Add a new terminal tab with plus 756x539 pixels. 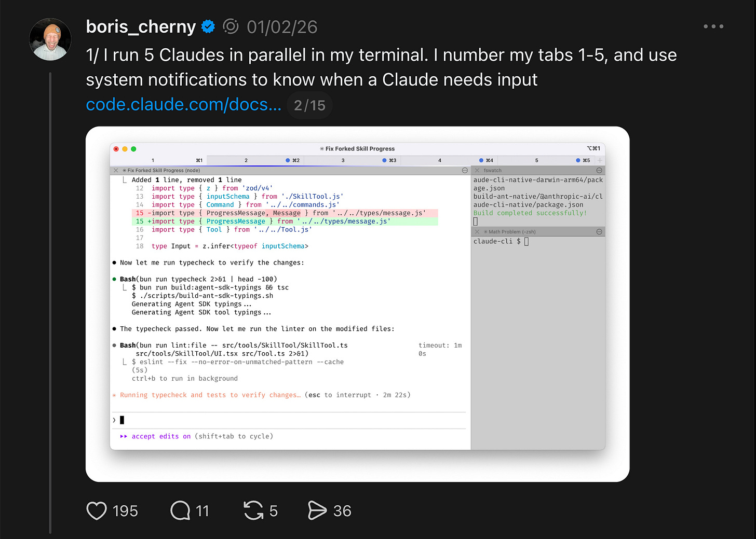click(600, 160)
